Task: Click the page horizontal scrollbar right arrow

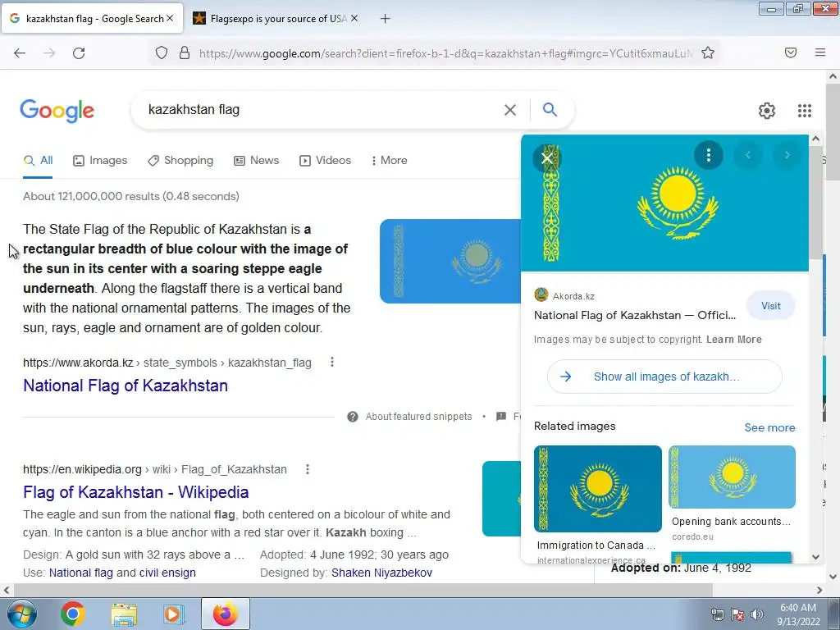Action: point(819,591)
